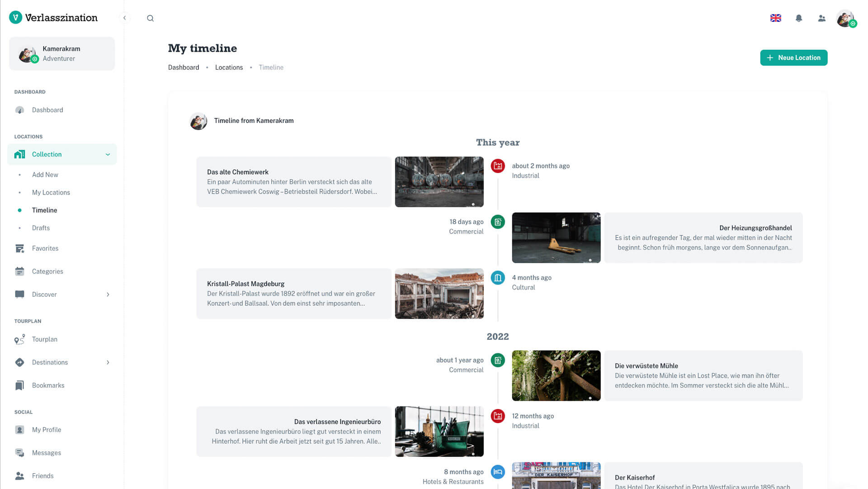Follow the Locations breadcrumb link

(x=229, y=67)
